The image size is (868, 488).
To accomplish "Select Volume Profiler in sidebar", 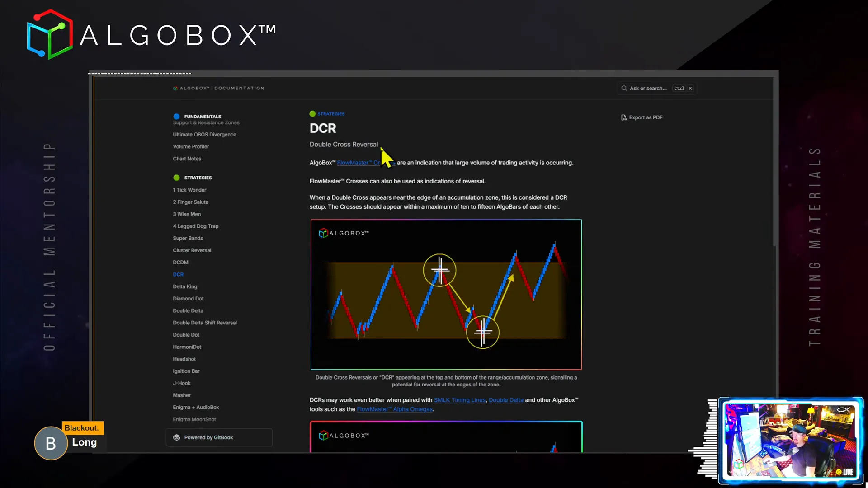I will (x=191, y=147).
